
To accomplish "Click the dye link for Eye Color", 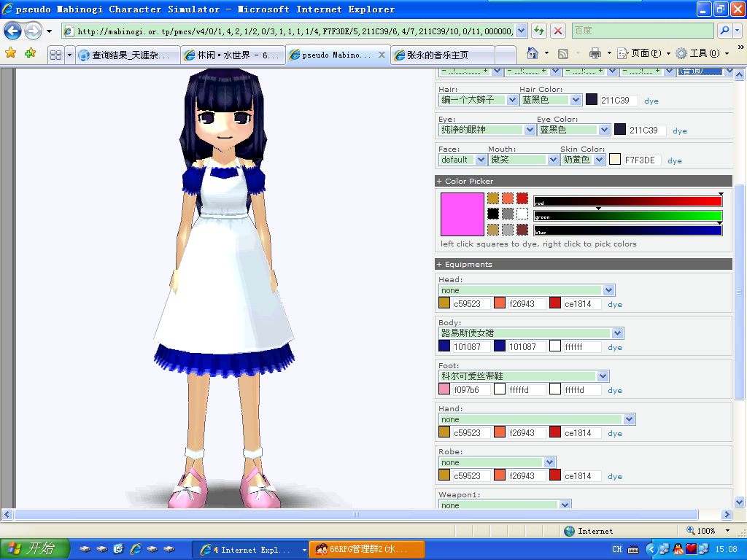I will (x=680, y=131).
